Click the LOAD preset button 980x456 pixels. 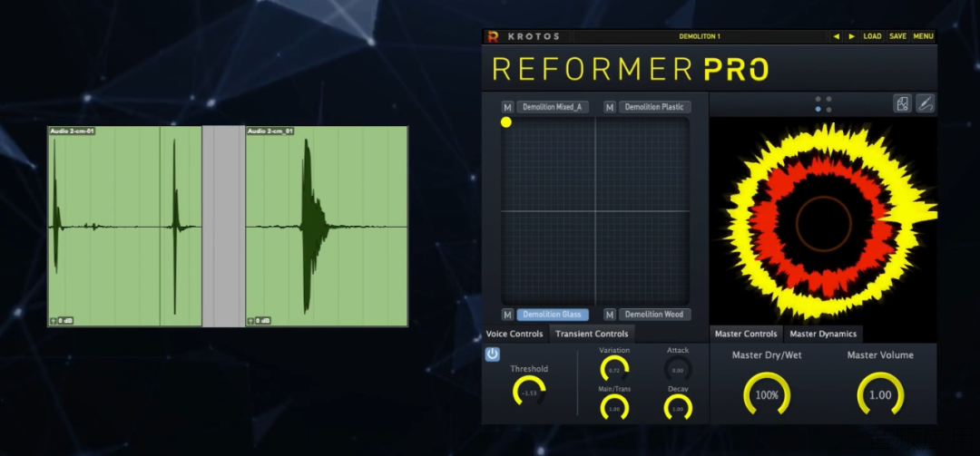(x=872, y=37)
